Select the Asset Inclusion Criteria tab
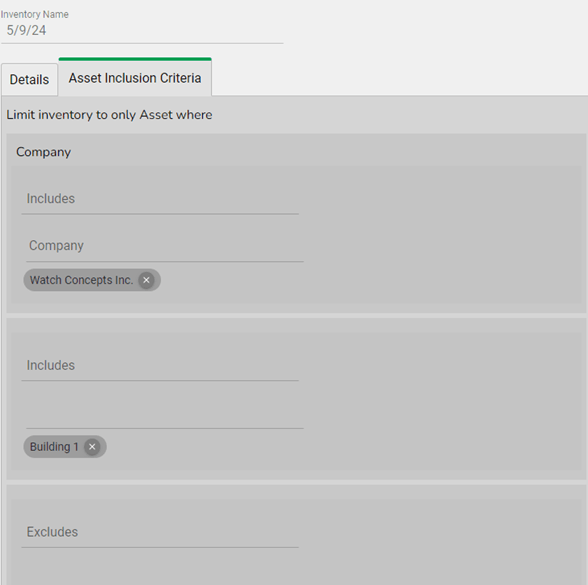Viewport: 588px width, 585px height. 135,78
